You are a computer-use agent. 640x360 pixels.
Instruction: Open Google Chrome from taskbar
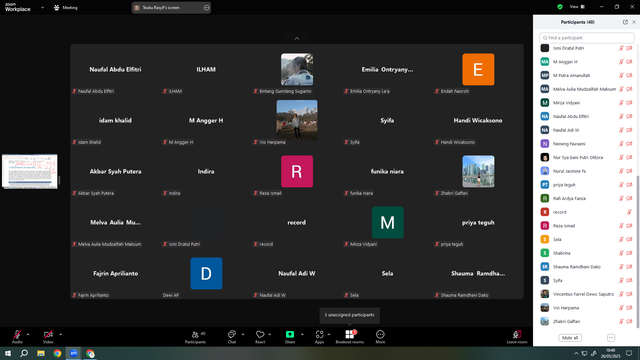(x=57, y=353)
